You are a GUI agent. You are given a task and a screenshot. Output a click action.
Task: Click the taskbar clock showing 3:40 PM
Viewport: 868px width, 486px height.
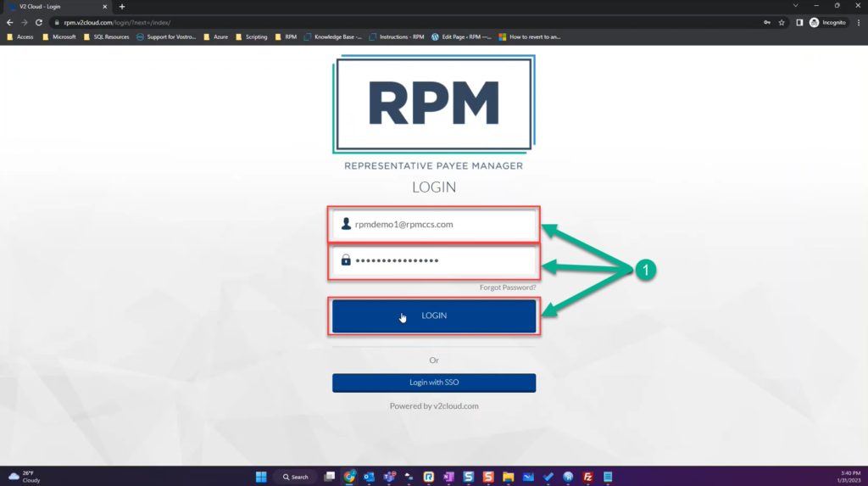tap(849, 477)
